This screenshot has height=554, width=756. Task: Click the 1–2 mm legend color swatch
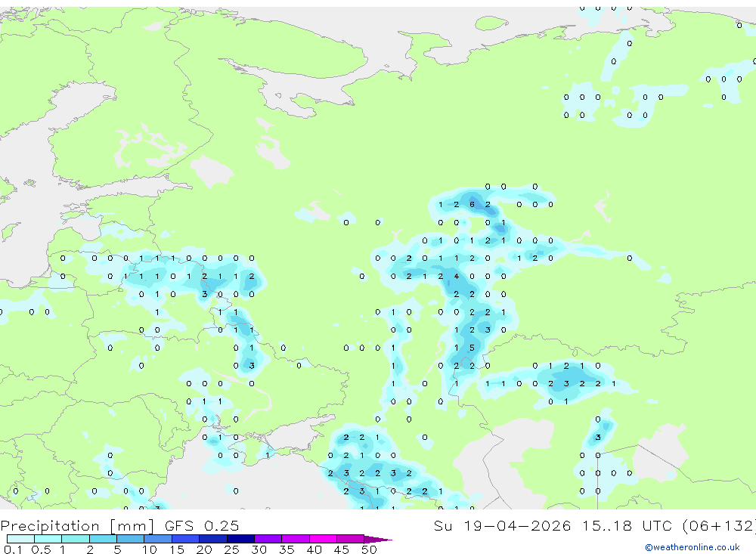pyautogui.click(x=76, y=539)
